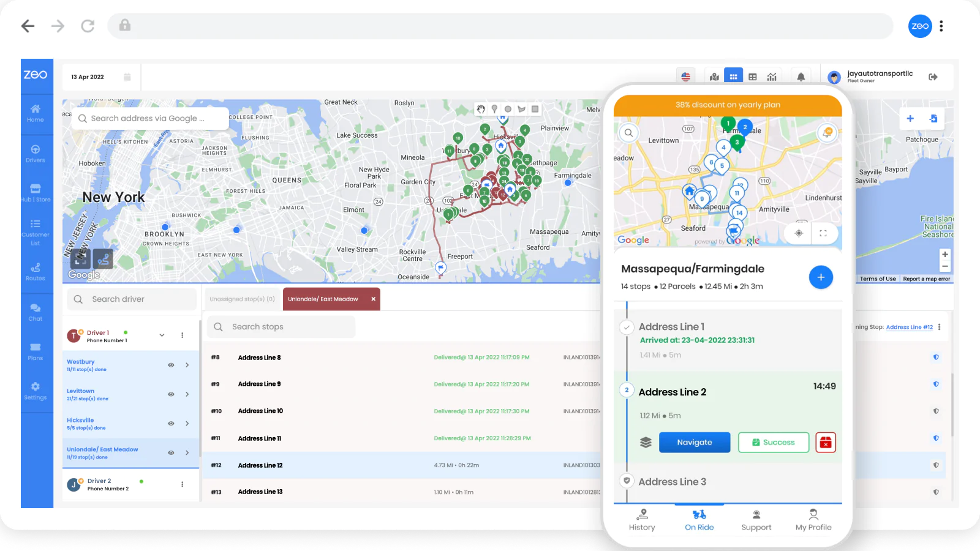Open the Support tab on the phone

pos(756,520)
